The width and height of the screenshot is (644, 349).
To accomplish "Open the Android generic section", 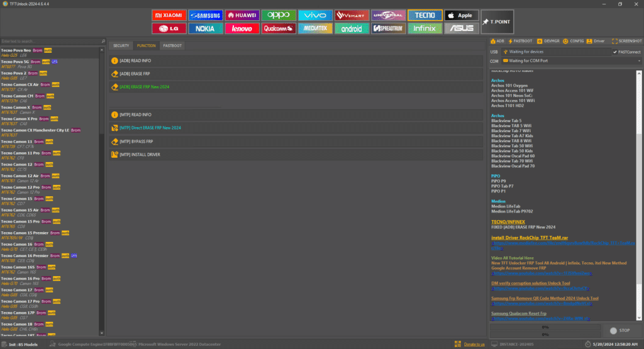I will click(352, 28).
